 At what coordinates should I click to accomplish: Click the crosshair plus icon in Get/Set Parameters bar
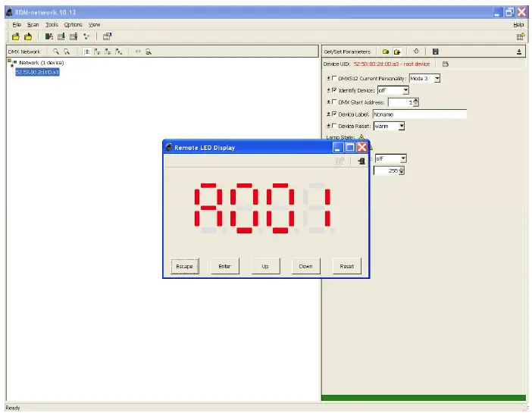[416, 52]
